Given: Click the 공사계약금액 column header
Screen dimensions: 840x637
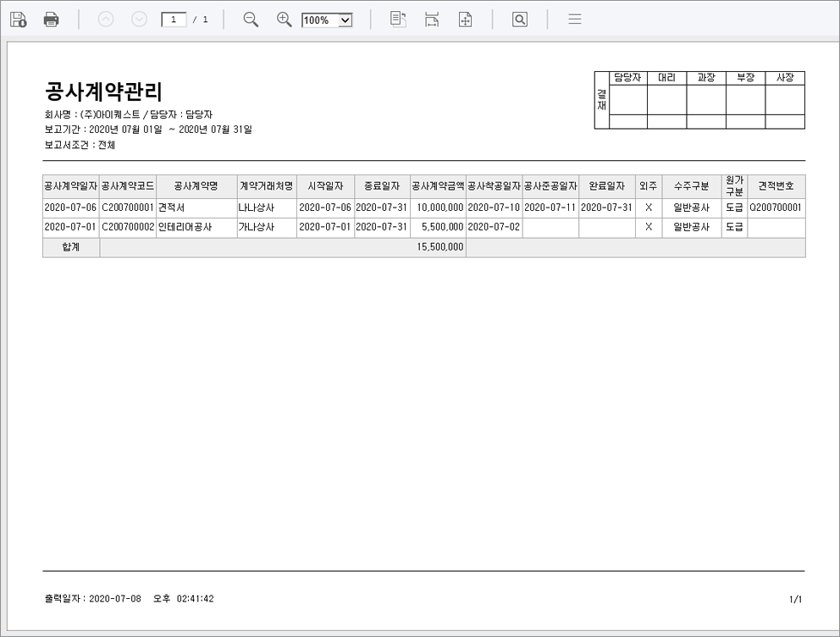Looking at the screenshot, I should [x=439, y=186].
